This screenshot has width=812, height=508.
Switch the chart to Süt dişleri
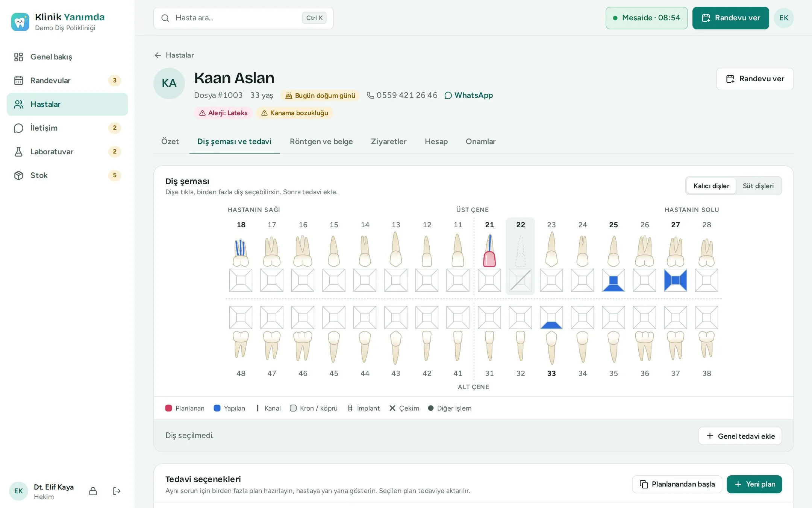click(758, 186)
